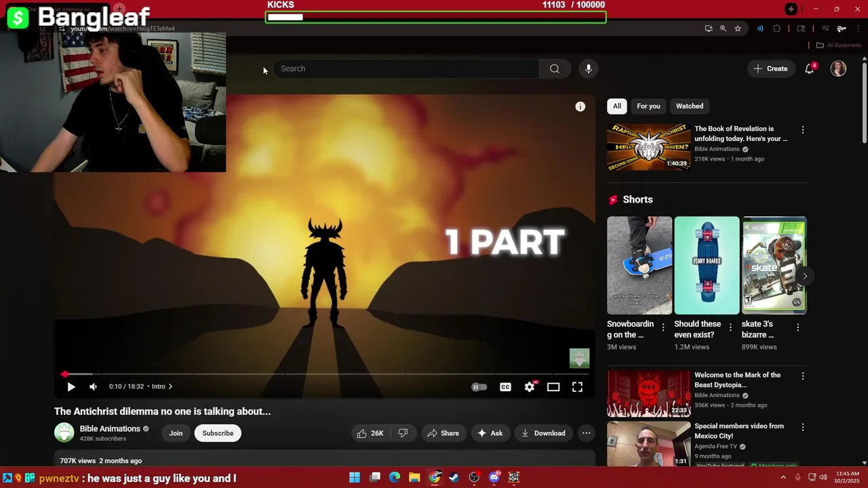Start voice search with microphone icon

point(589,68)
